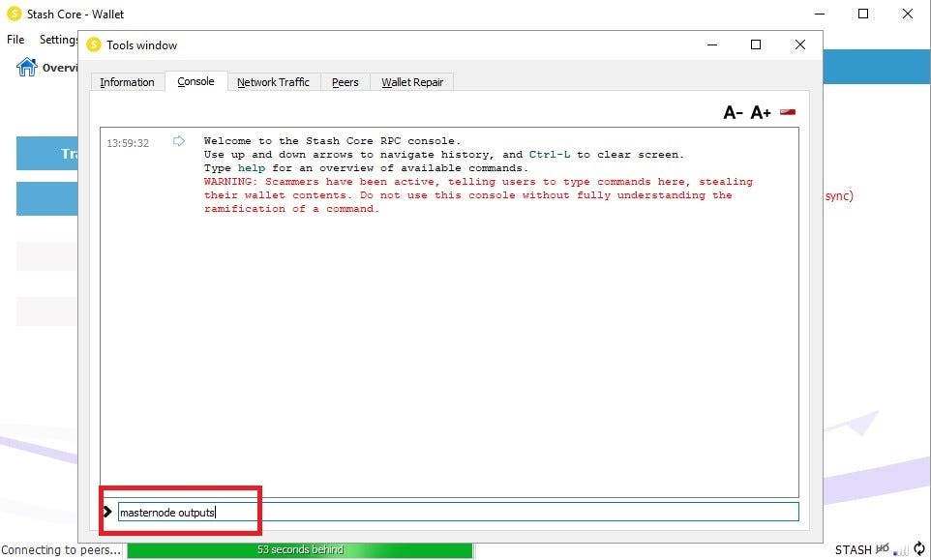Minimize the Stash Core wallet window
This screenshot has width=931, height=560.
tap(820, 14)
